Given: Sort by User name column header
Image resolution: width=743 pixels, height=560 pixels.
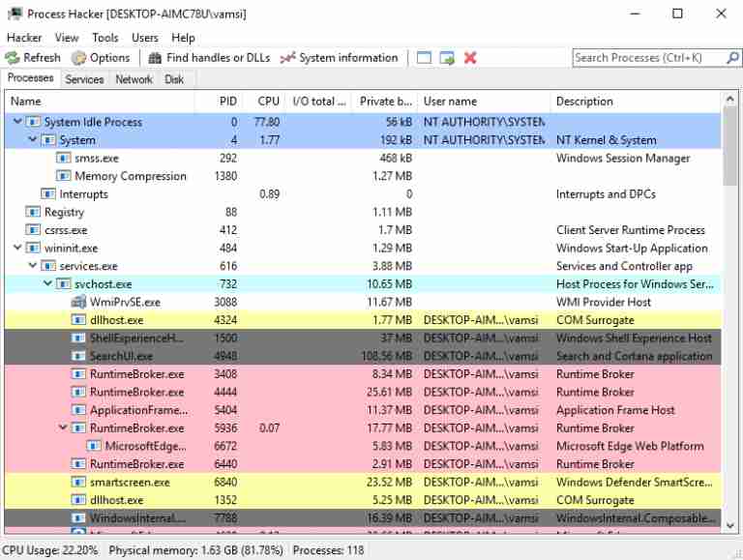Looking at the screenshot, I should 485,102.
